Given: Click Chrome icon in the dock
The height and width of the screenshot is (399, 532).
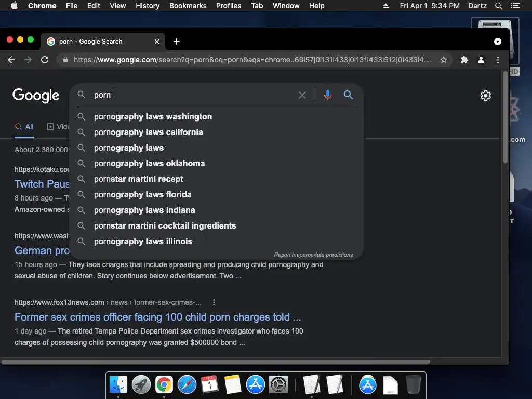Looking at the screenshot, I should point(164,385).
